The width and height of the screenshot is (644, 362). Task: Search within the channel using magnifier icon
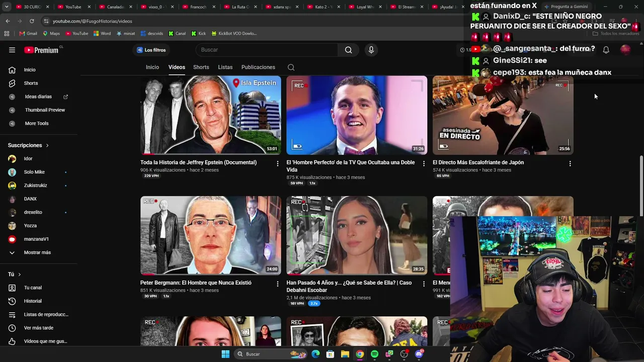pos(291,67)
